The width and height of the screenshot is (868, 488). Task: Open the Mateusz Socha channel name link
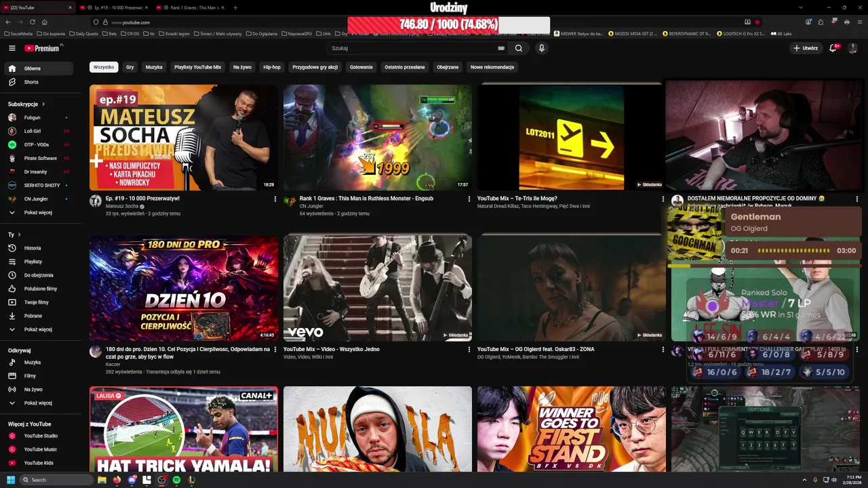click(122, 206)
